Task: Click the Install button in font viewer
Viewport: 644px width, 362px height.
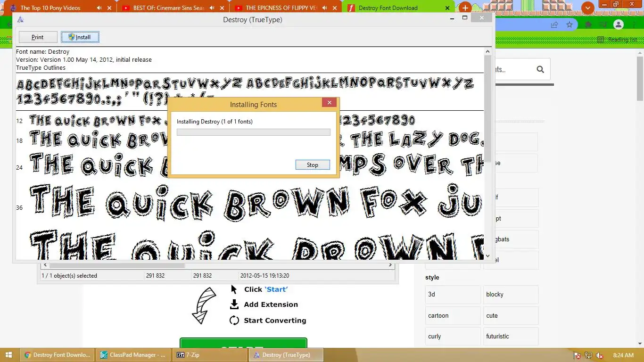Action: 80,37
